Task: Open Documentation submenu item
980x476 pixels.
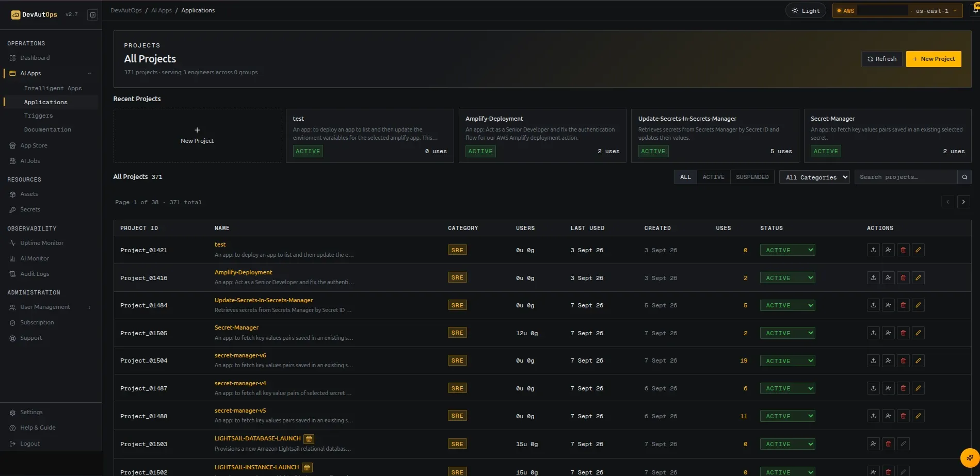Action: pyautogui.click(x=47, y=129)
